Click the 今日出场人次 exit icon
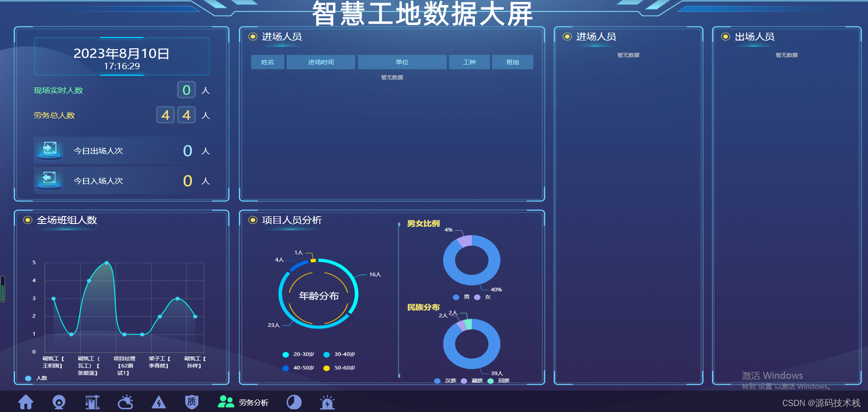This screenshot has height=412, width=868. coord(50,150)
